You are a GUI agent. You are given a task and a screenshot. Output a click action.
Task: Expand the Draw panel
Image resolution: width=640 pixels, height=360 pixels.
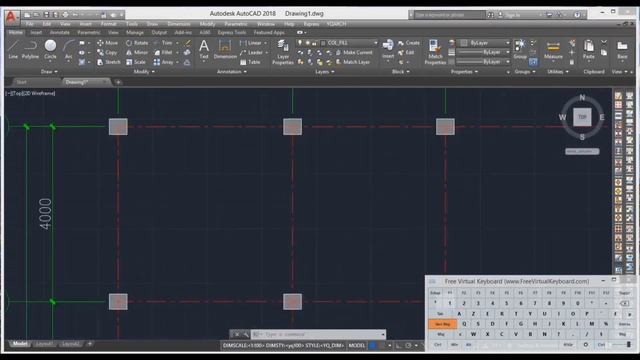[x=49, y=72]
